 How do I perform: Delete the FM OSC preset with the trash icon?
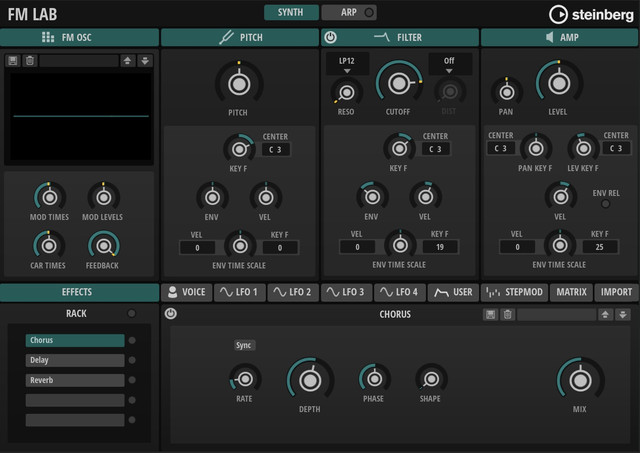(30, 61)
